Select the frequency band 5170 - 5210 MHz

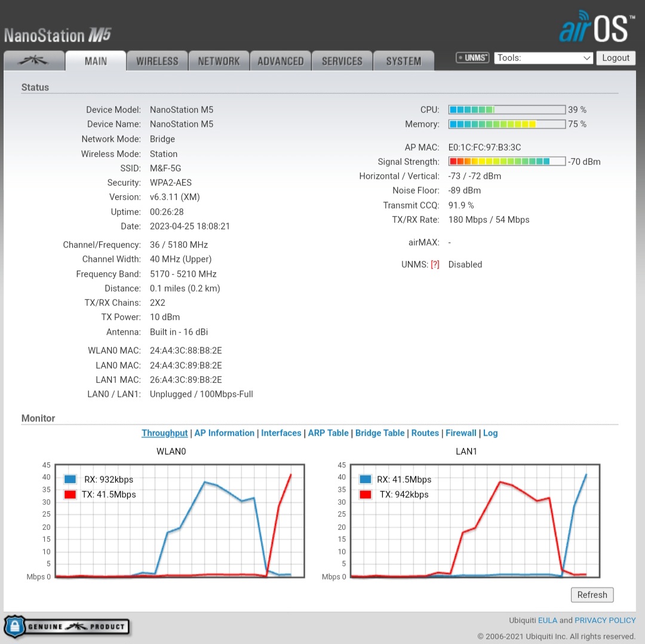183,274
